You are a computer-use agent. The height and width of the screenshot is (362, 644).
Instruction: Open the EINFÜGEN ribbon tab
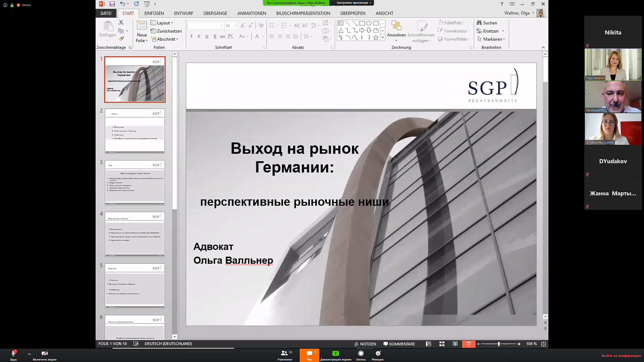click(x=154, y=13)
